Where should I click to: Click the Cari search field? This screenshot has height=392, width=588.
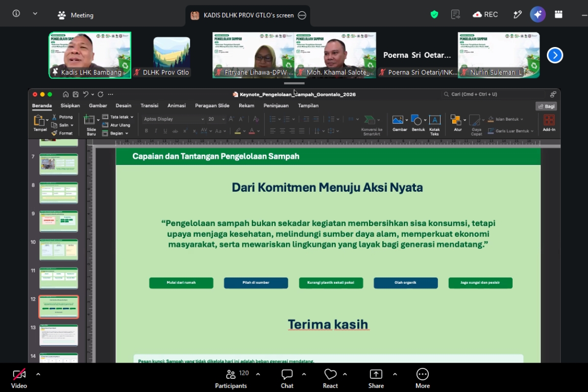pyautogui.click(x=494, y=94)
